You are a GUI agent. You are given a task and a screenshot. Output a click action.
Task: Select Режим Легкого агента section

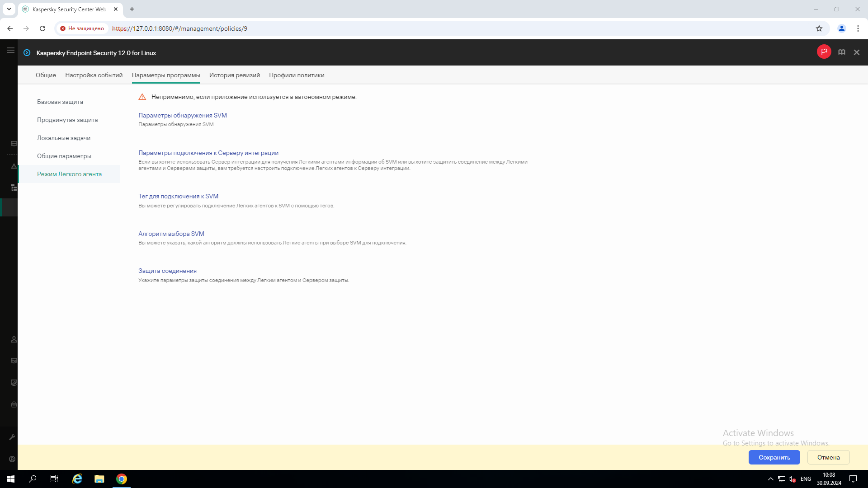point(69,174)
